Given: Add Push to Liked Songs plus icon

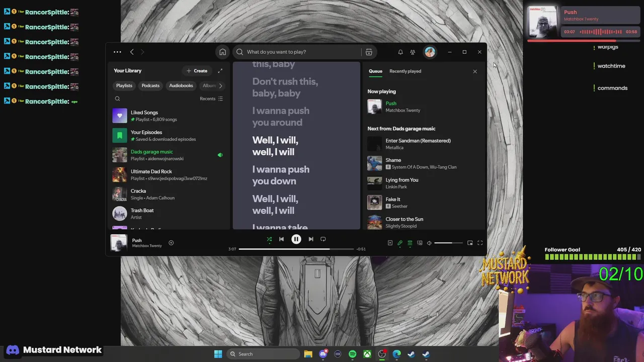Looking at the screenshot, I should pyautogui.click(x=171, y=243).
